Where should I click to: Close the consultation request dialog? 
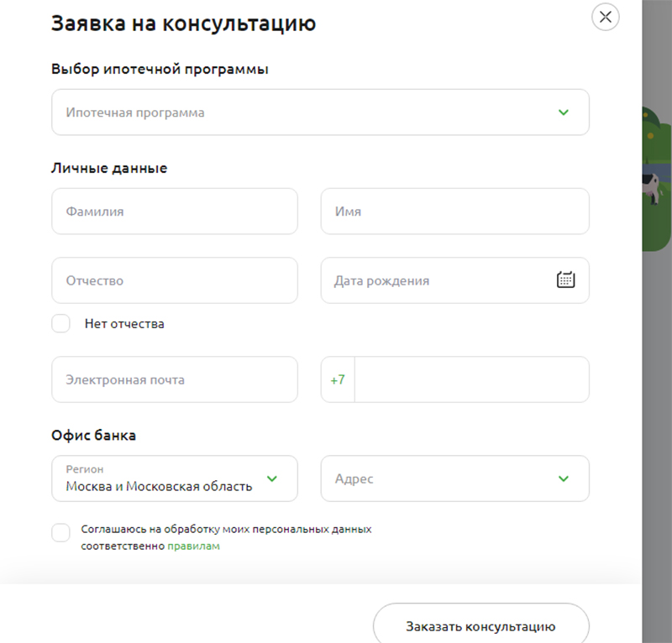point(605,17)
